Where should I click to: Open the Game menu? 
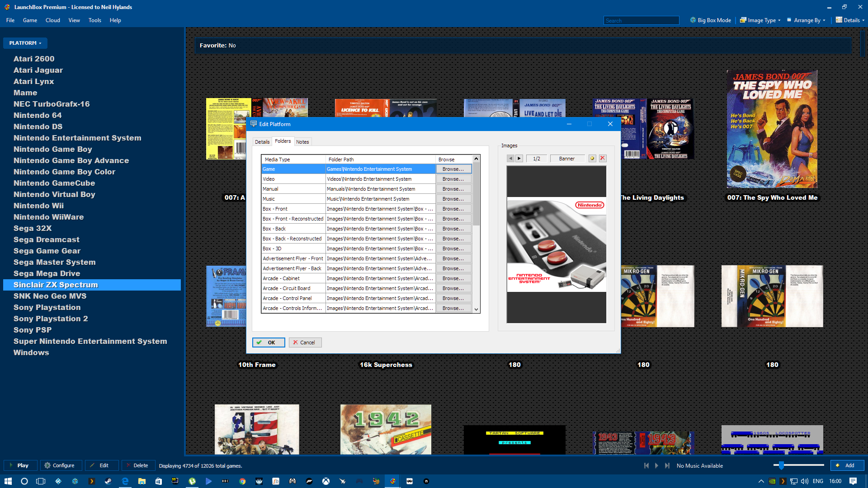pyautogui.click(x=30, y=20)
